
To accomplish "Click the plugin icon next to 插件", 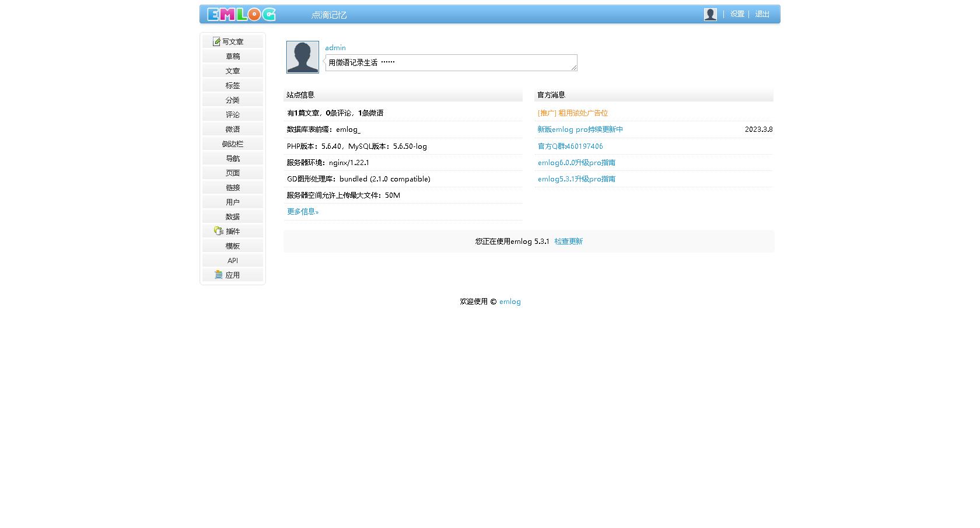I will click(x=217, y=231).
